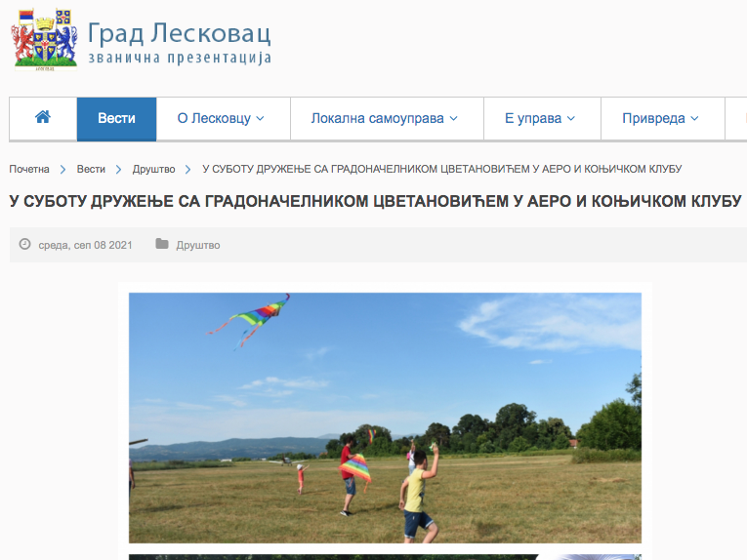
Task: Open the Вести tab in navigation
Action: pos(116,119)
